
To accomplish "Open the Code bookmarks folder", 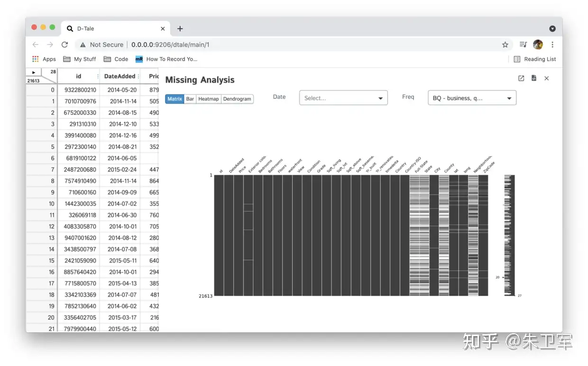I will point(116,59).
